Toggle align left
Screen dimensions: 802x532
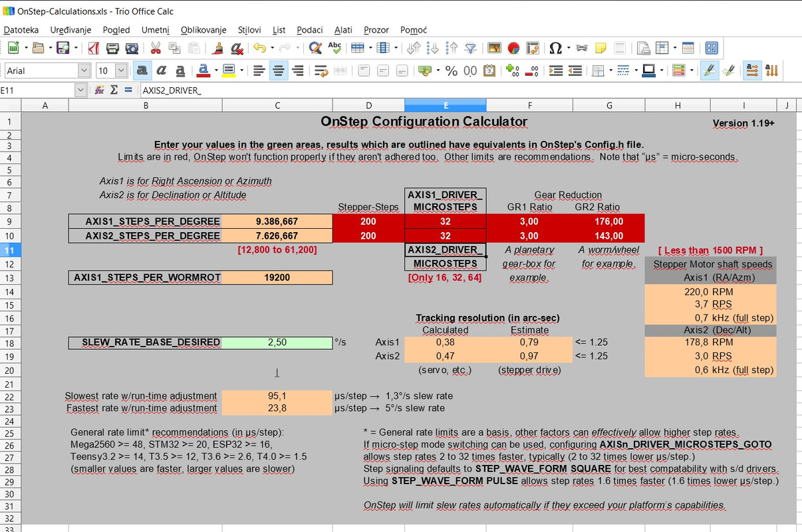coord(259,70)
